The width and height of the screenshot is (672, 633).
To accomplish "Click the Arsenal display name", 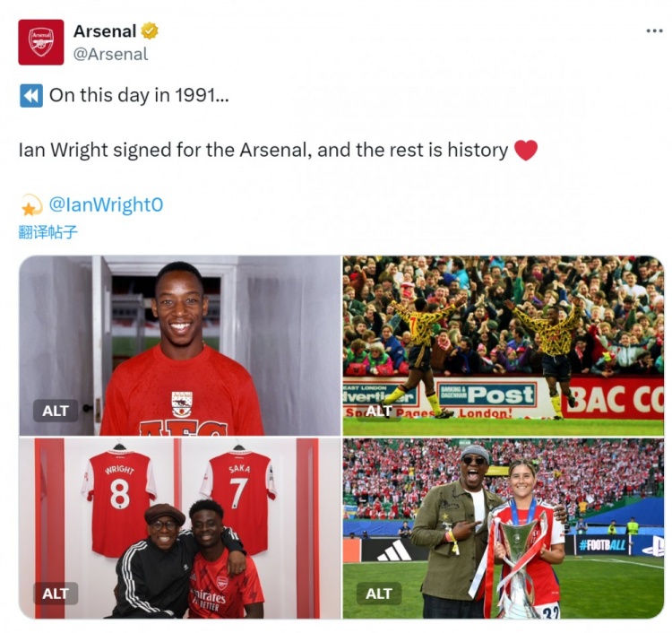I will (105, 30).
